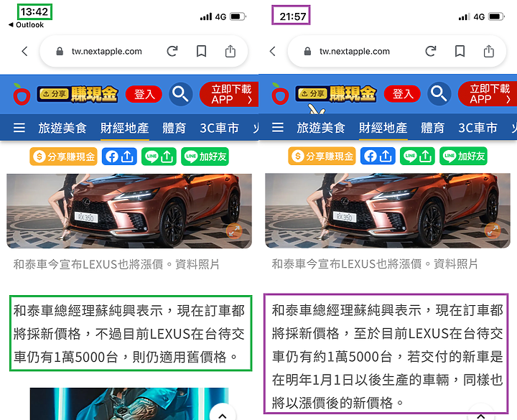Tap 分享賺現金 banner in left header
517x420 pixels.
click(77, 94)
